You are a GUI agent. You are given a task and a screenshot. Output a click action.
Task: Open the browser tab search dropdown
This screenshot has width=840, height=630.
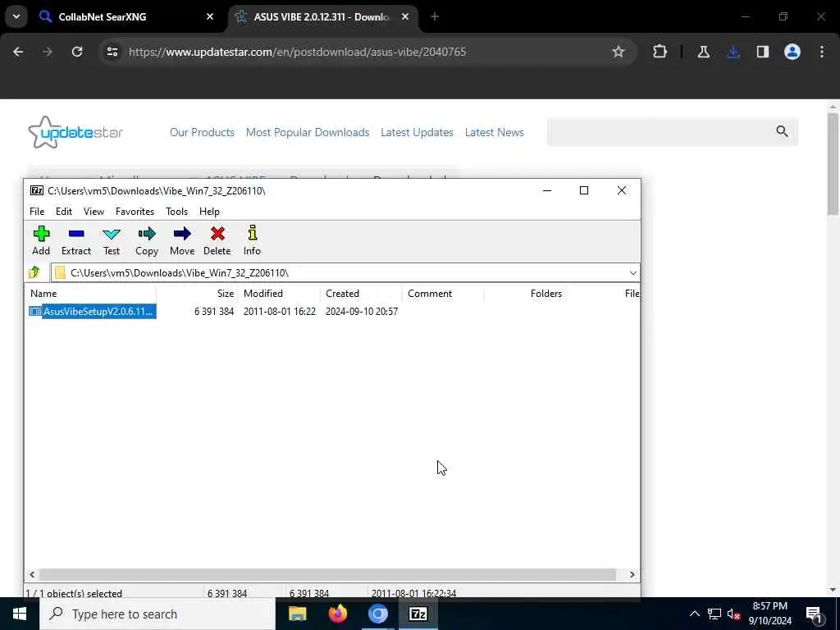pos(16,17)
